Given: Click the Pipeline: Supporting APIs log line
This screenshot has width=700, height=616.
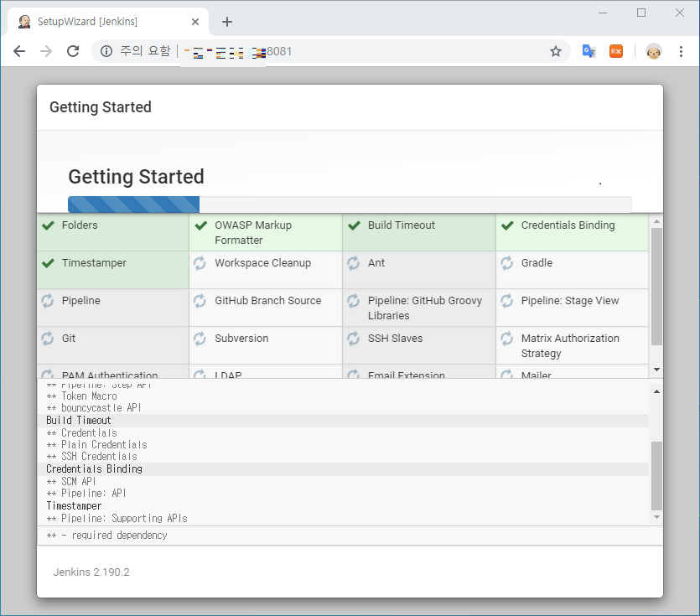Looking at the screenshot, I should tap(117, 518).
